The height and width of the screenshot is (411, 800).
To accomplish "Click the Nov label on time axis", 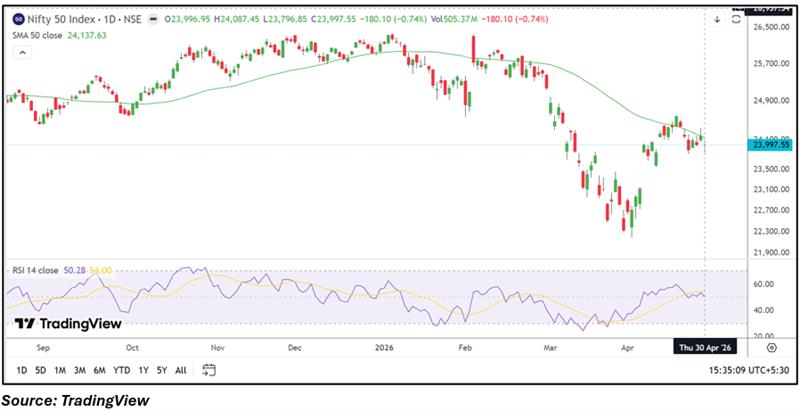I will click(x=218, y=348).
